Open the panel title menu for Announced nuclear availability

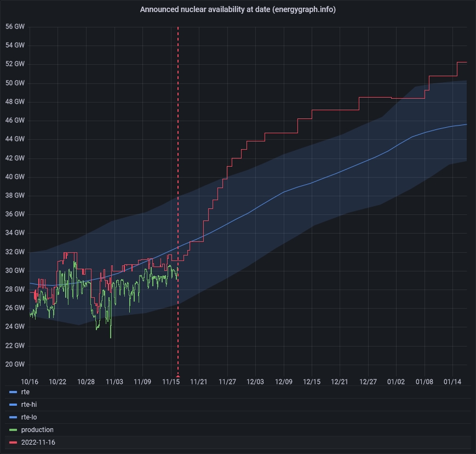(x=238, y=9)
